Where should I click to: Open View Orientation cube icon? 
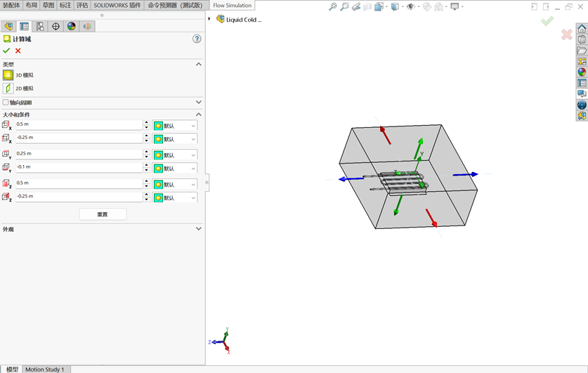tap(379, 6)
